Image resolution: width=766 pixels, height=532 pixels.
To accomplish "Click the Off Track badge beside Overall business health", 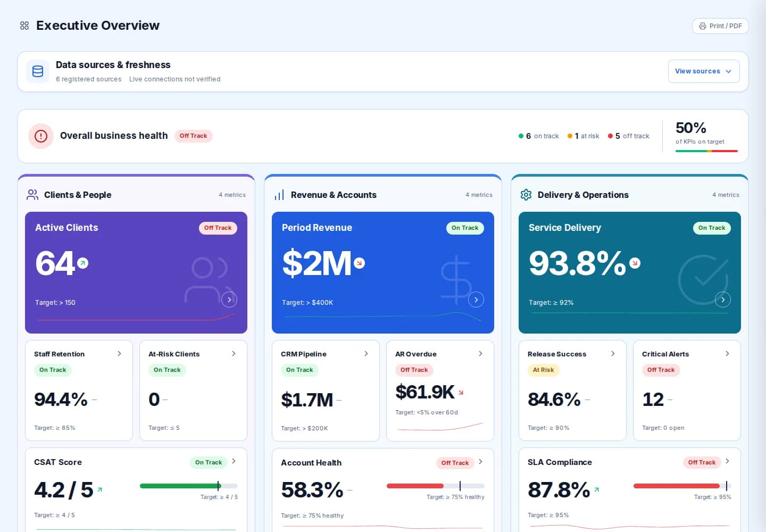I will tap(194, 136).
